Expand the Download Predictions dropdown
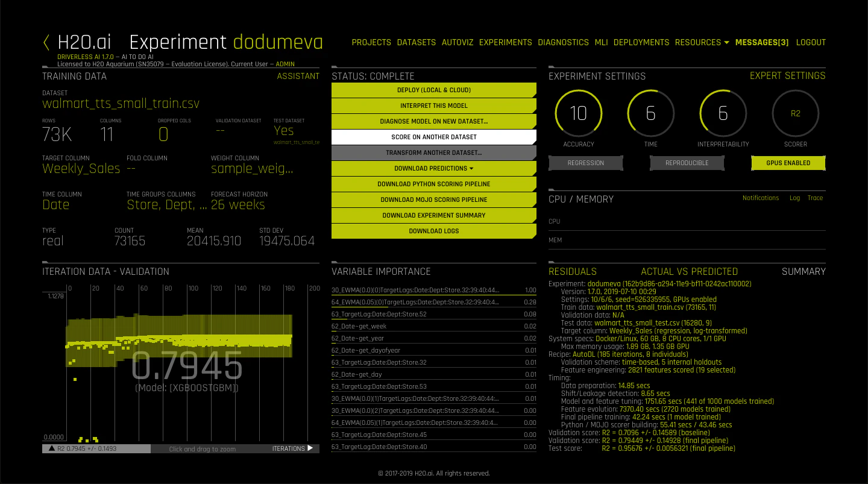 434,168
